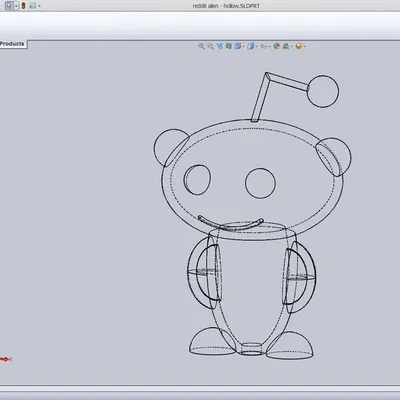Click the Display Style cube icon
The width and height of the screenshot is (400, 400).
click(251, 46)
